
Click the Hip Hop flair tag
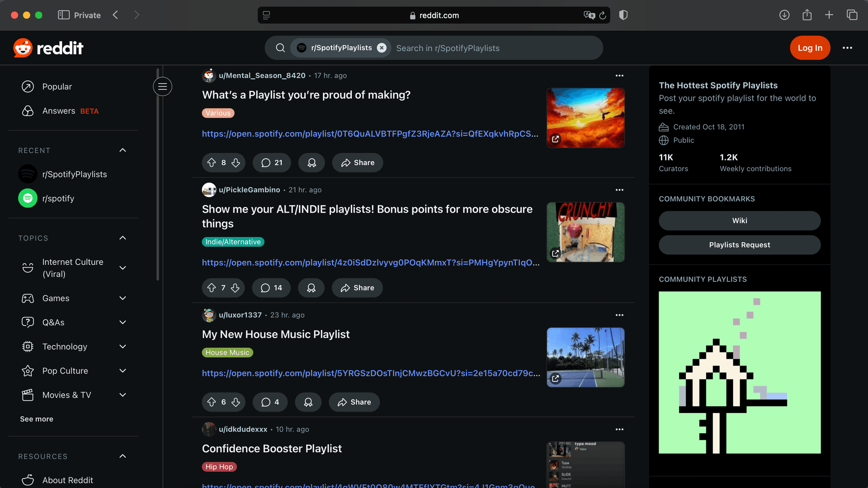pyautogui.click(x=219, y=467)
